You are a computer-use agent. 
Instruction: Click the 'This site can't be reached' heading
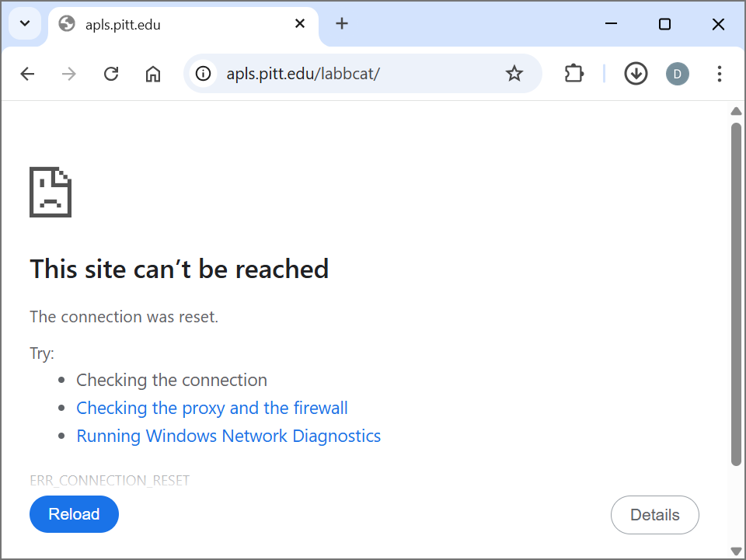click(180, 269)
